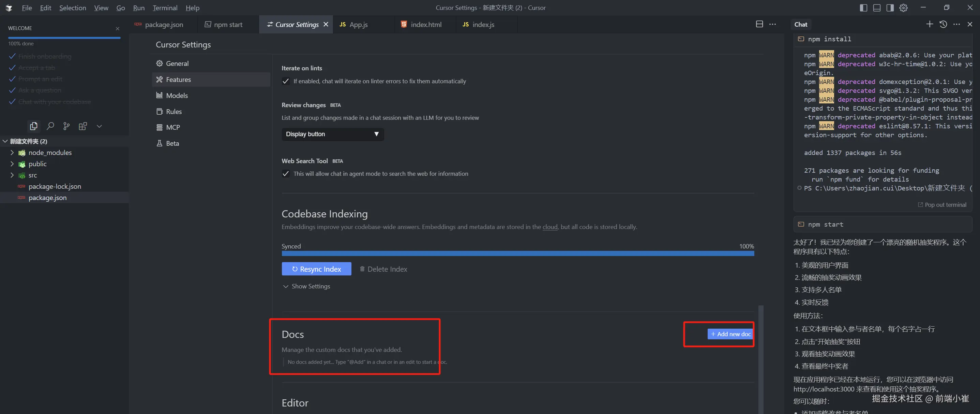Toggle the right sidebar panel icon
980x414 pixels.
pyautogui.click(x=890, y=8)
